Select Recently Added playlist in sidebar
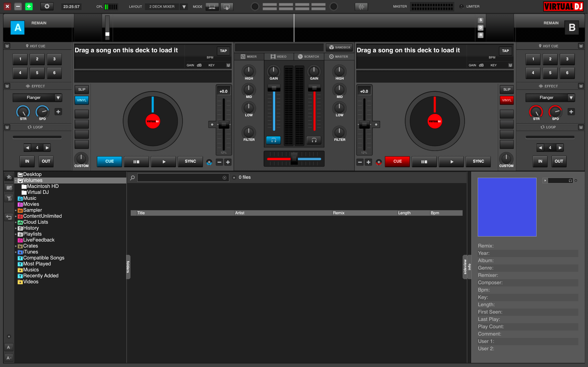This screenshot has width=588, height=367. click(x=41, y=275)
